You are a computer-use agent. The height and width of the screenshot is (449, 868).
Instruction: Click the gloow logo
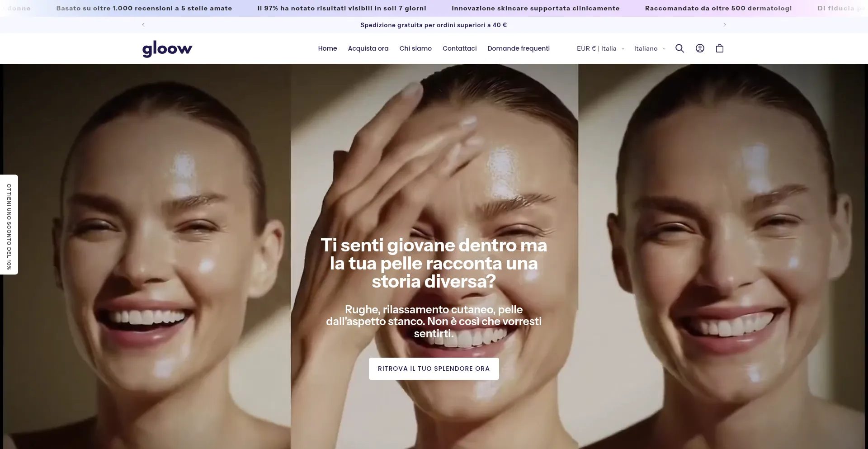click(x=167, y=48)
